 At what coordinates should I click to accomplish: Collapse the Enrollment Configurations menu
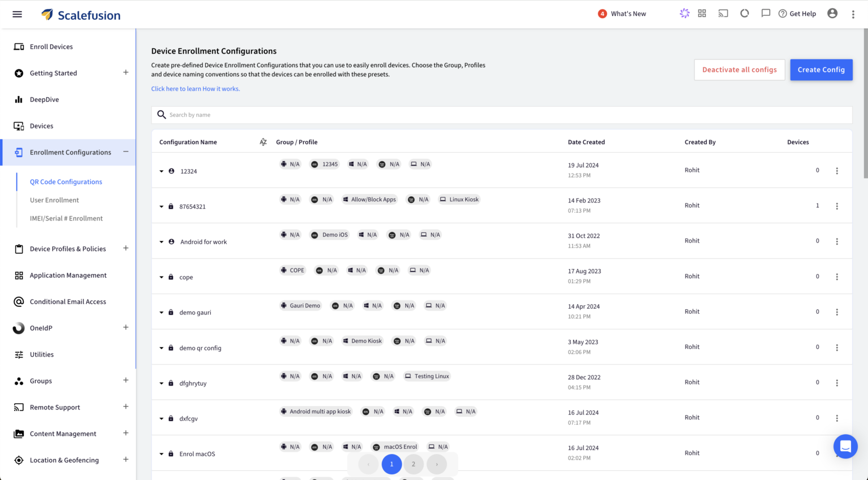[x=125, y=152]
